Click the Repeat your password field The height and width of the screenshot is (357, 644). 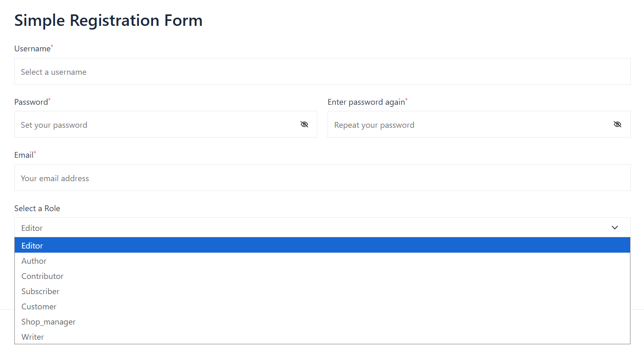(469, 124)
